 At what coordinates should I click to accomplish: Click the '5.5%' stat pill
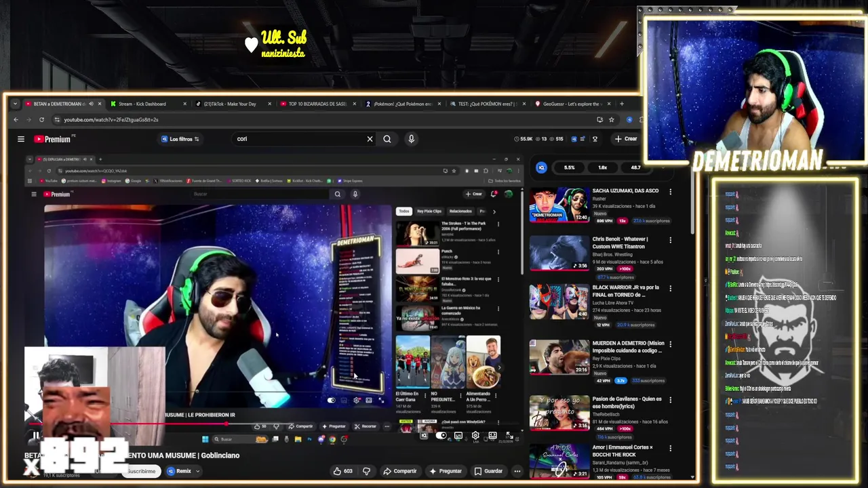[570, 167]
